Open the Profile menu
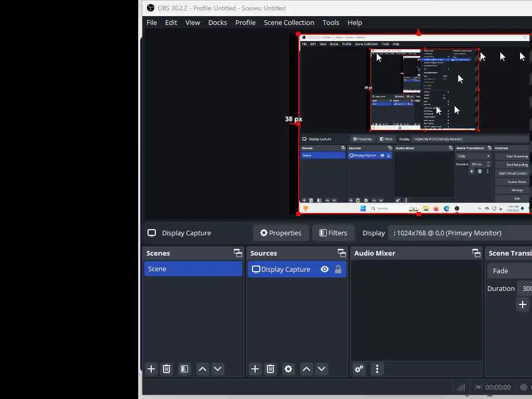 coord(245,22)
